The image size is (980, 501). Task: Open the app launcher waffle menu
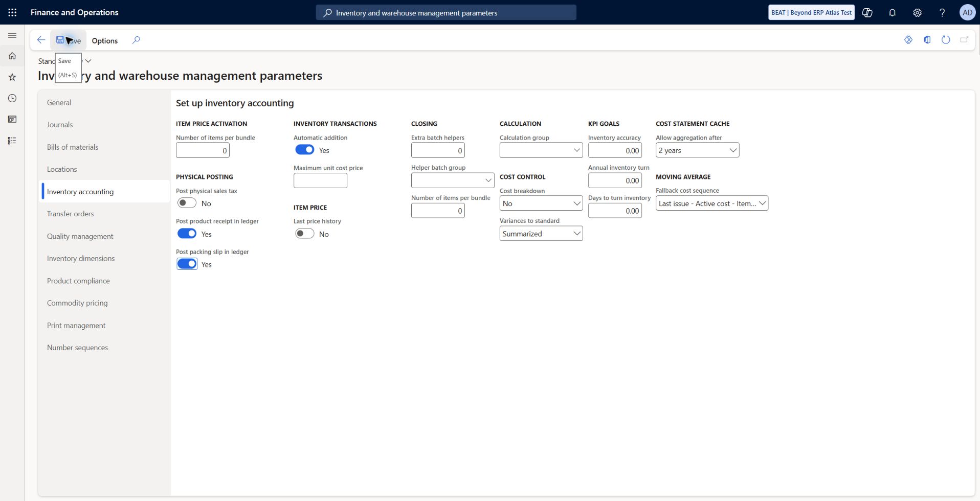point(12,12)
